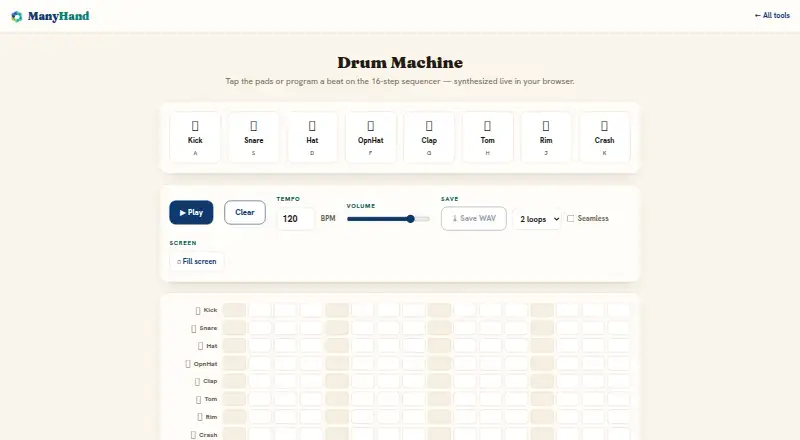Click the Clap sequencer row label
Screen dimensions: 800x440
point(206,381)
